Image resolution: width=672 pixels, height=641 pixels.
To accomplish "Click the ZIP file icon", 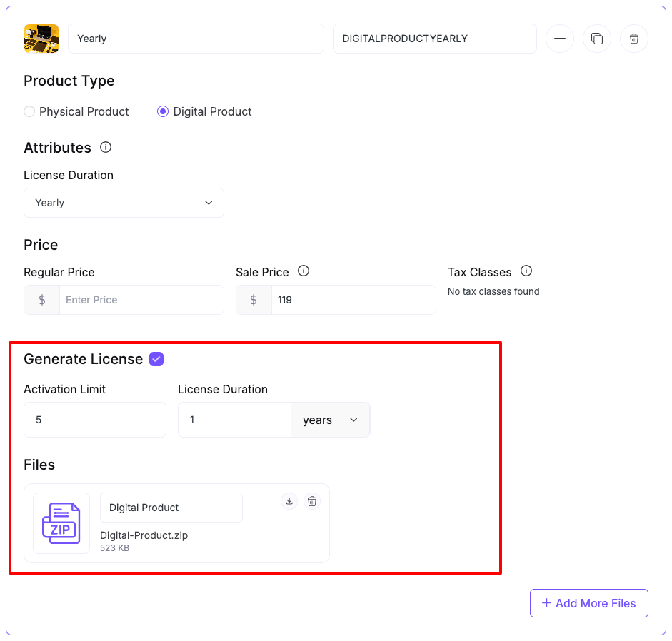I will pyautogui.click(x=61, y=523).
